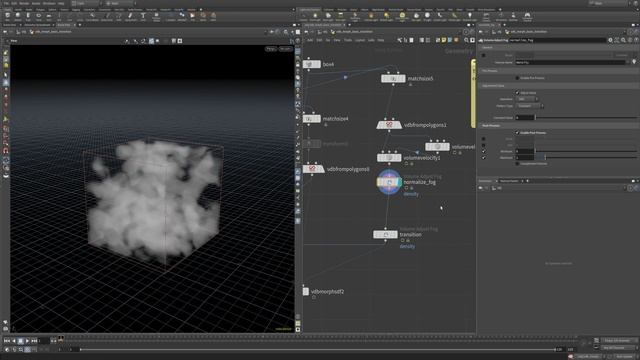Click the node name field in parameter header
The width and height of the screenshot is (640, 360).
coord(557,40)
